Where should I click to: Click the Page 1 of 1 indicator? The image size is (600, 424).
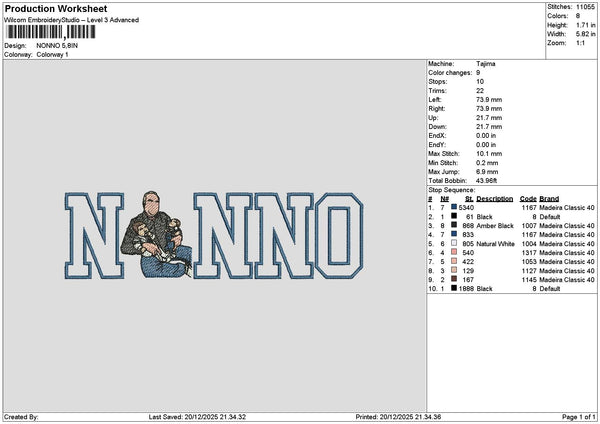click(x=579, y=417)
